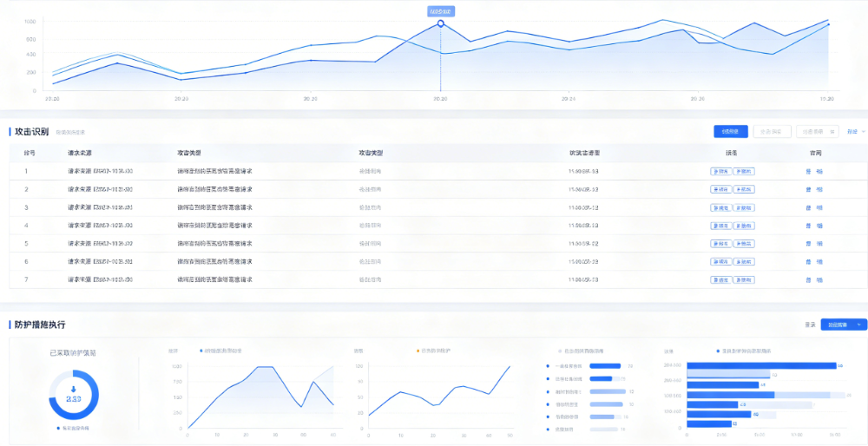Click the longest top bar in the stacked bar chart
868x446 pixels.
(762, 366)
